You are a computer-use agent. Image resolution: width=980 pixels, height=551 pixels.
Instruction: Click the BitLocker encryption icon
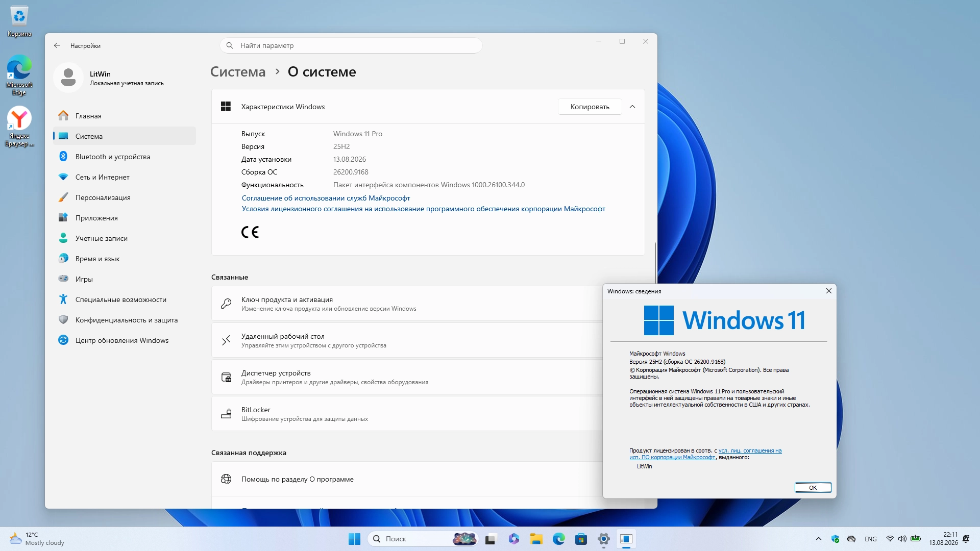[x=226, y=414]
